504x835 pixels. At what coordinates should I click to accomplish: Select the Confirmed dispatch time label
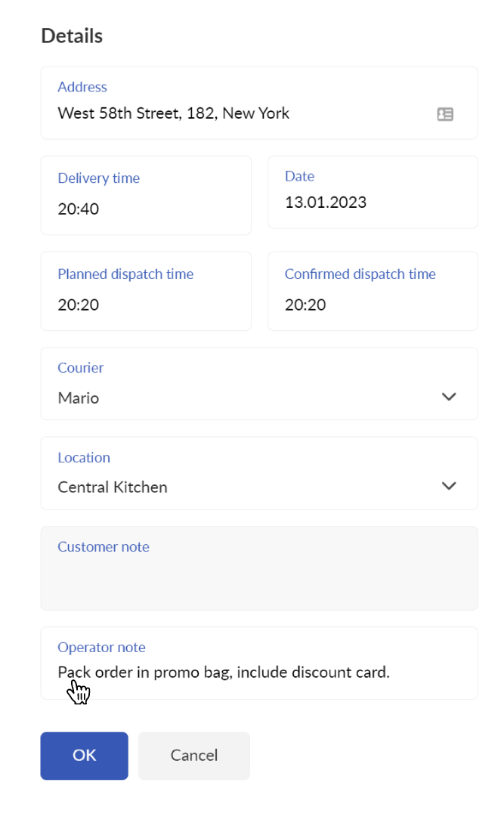360,274
